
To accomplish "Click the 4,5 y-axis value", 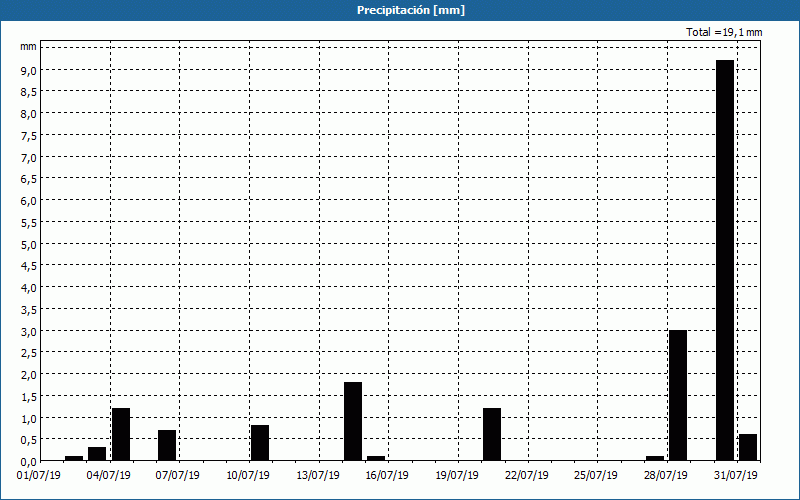I will point(29,266).
